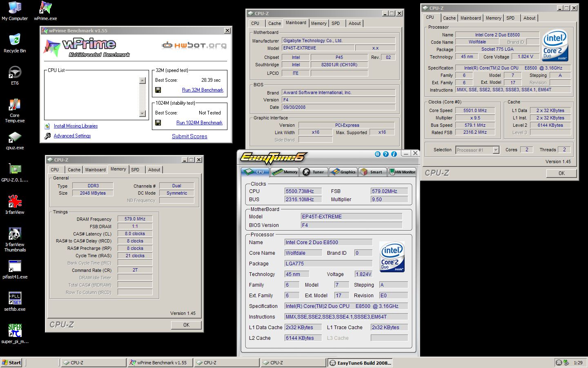Screen dimensions: 588x368
Task: Click the Windows Start button
Action: pos(11,363)
